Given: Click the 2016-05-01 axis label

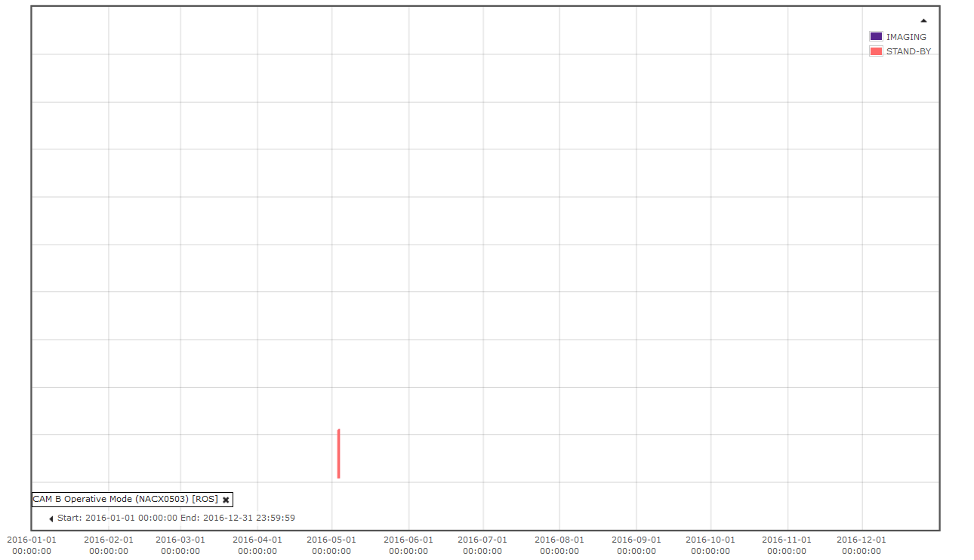Looking at the screenshot, I should (331, 545).
